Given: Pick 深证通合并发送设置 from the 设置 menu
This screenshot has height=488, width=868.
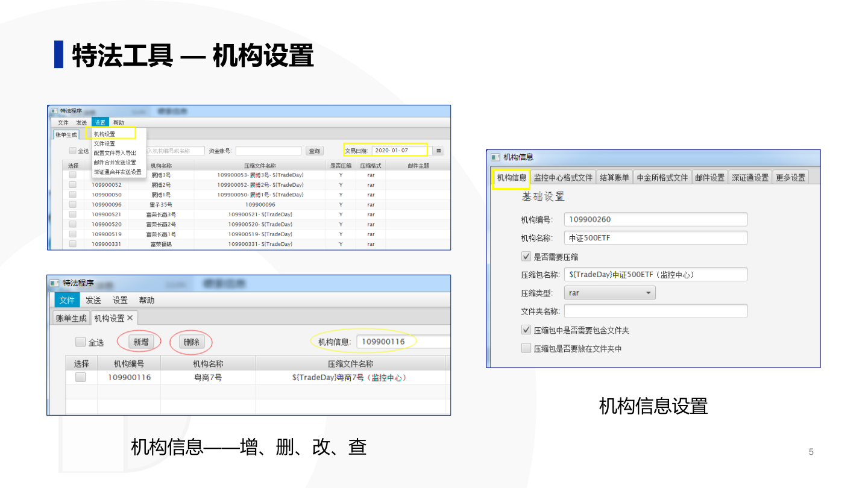Looking at the screenshot, I should tap(118, 172).
